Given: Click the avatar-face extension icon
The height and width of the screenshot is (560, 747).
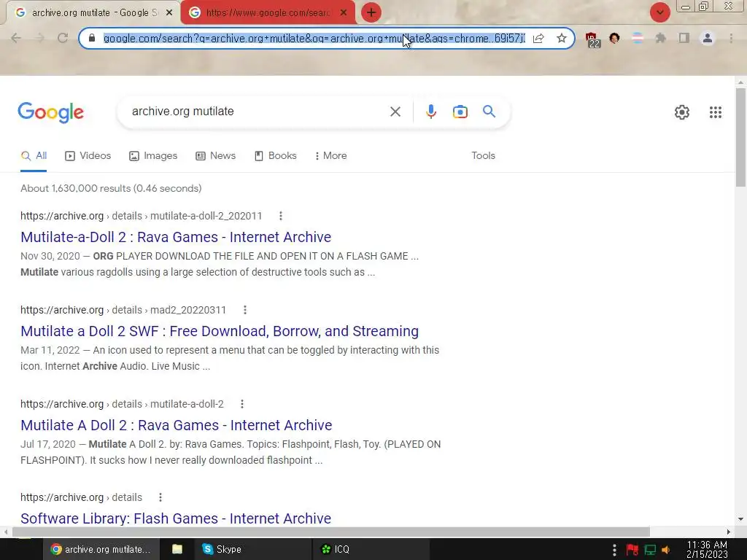Looking at the screenshot, I should 614,38.
